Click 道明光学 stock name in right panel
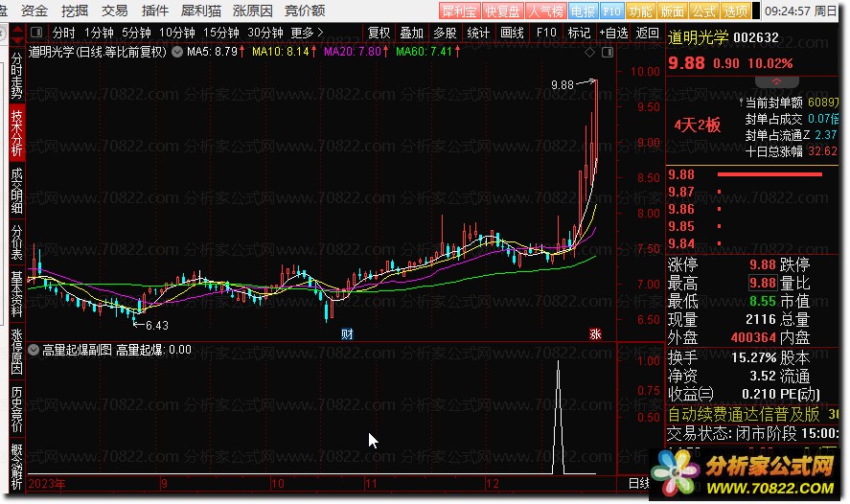This screenshot has width=850, height=504. pyautogui.click(x=698, y=37)
